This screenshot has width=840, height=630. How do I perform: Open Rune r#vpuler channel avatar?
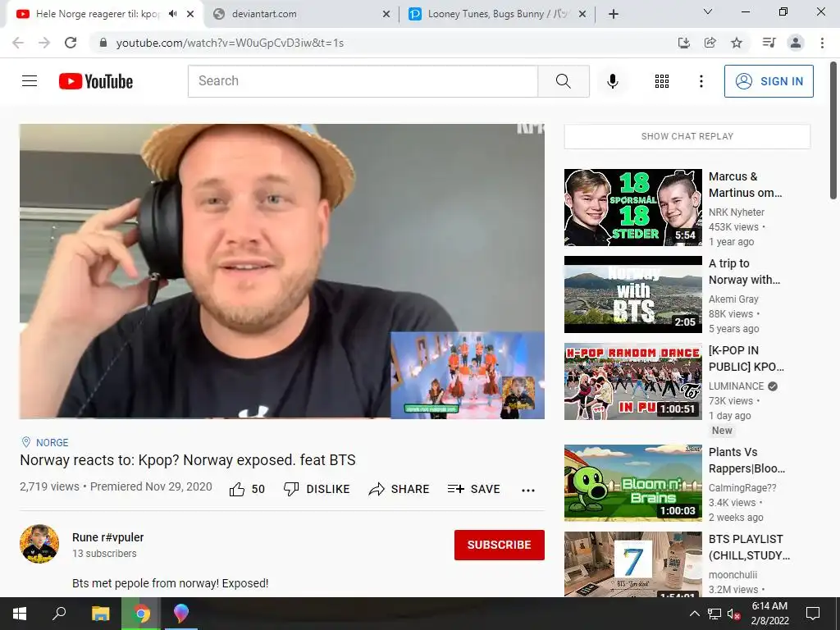(39, 544)
